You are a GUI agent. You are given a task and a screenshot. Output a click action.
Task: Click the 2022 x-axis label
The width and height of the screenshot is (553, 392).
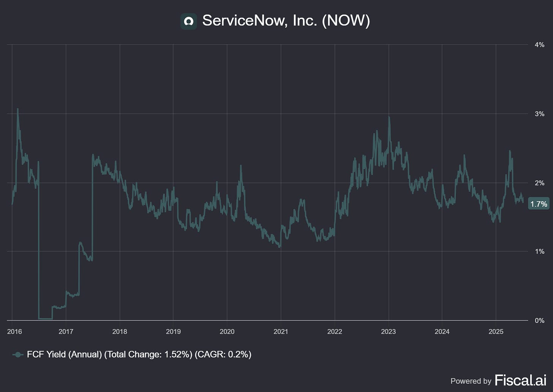click(x=335, y=332)
